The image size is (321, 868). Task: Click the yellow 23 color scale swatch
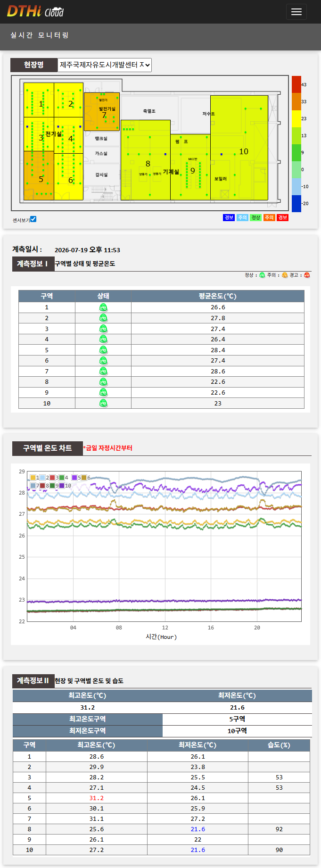(296, 118)
